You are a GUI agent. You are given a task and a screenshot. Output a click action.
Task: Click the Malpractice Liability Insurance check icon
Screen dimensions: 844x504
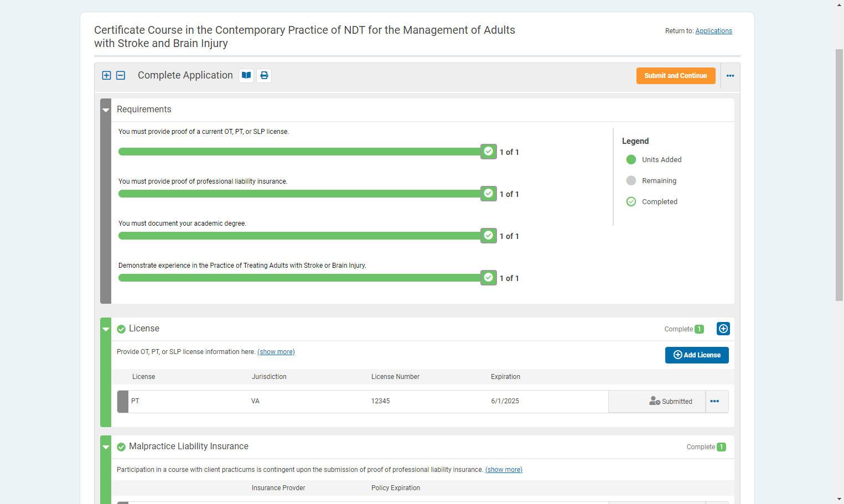(x=121, y=447)
